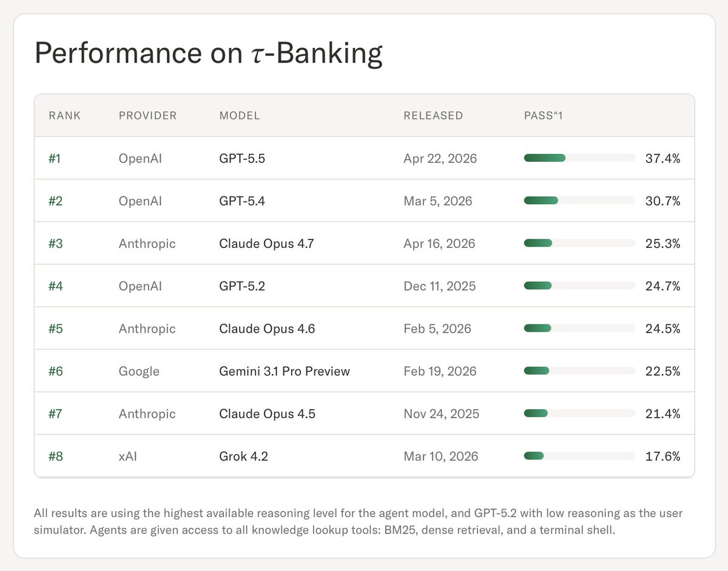Click the Feb 19, 2026 release date
This screenshot has width=728, height=571.
[x=440, y=371]
